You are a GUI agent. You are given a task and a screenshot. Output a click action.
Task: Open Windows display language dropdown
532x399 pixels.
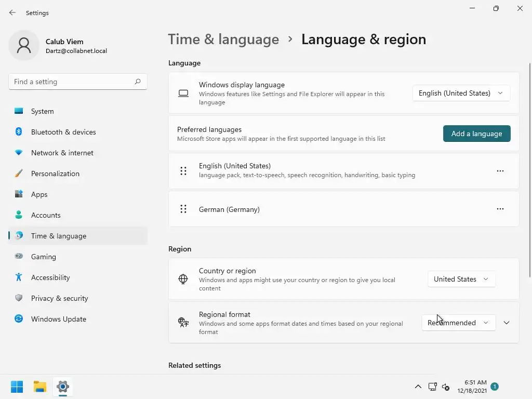461,93
